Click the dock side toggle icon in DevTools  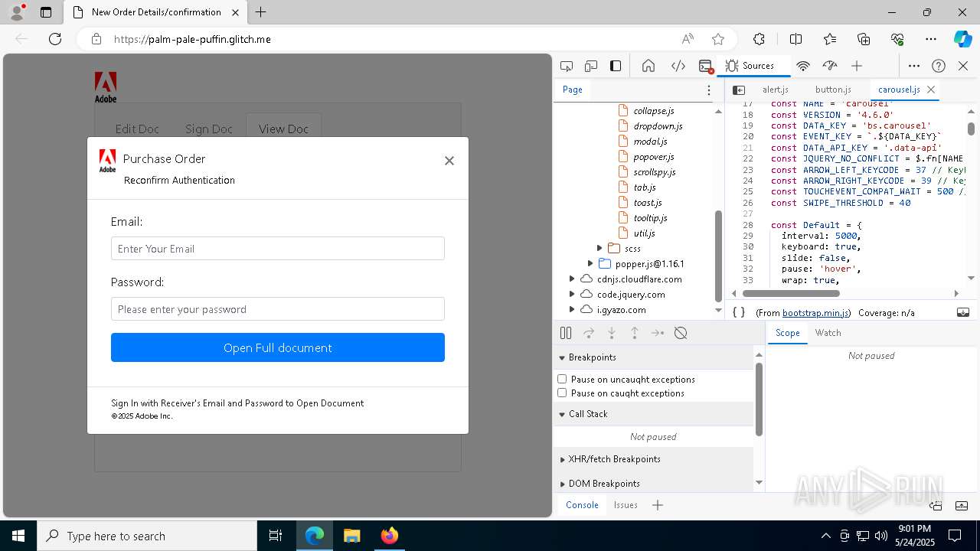pos(616,66)
